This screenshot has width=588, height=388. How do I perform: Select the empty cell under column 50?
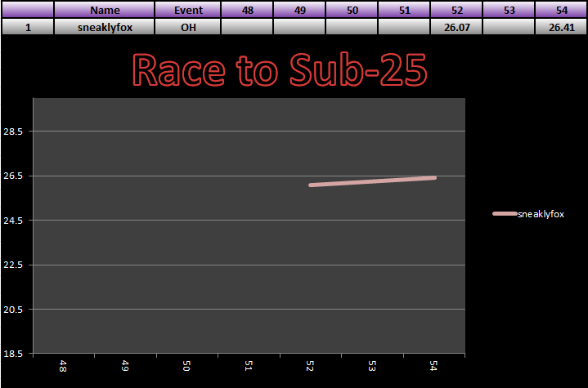pos(352,27)
